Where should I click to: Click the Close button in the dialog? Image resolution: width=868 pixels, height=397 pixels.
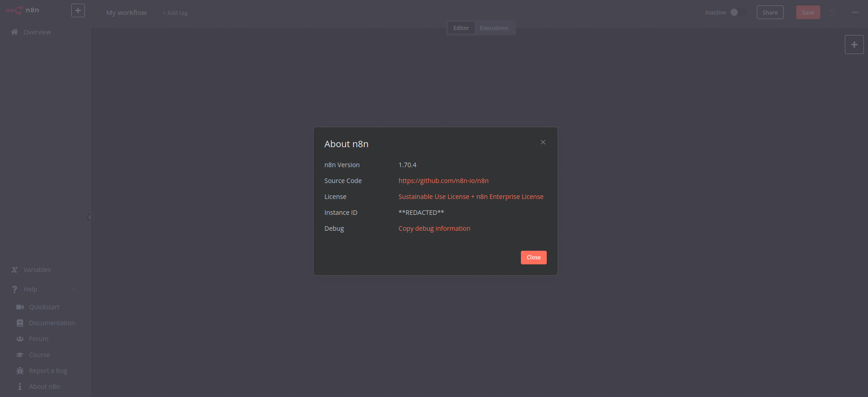pyautogui.click(x=534, y=258)
